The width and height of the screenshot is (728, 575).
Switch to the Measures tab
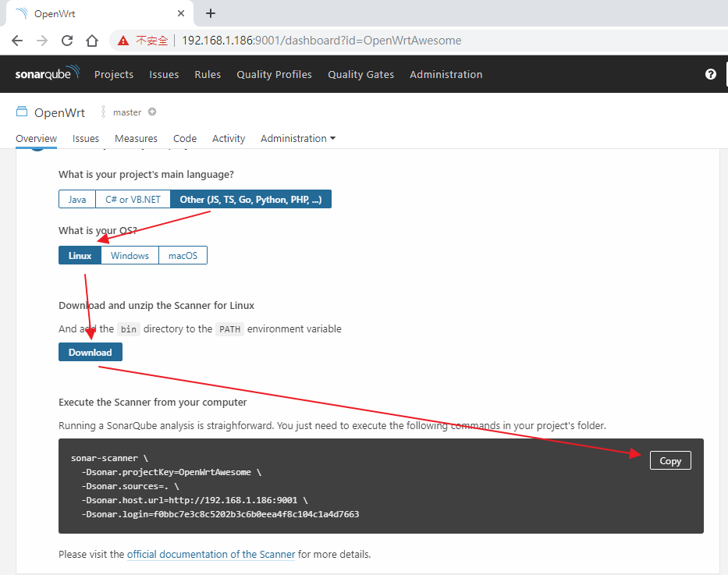[x=136, y=138]
